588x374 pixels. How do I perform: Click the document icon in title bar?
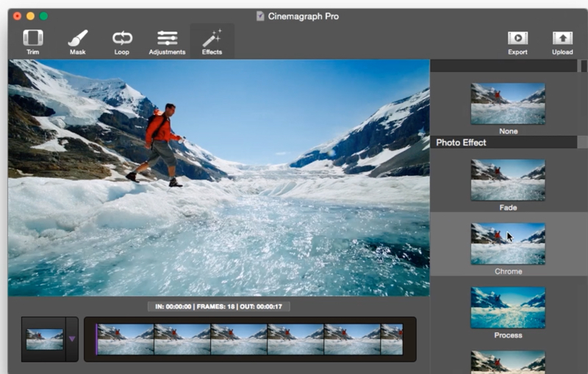[260, 16]
